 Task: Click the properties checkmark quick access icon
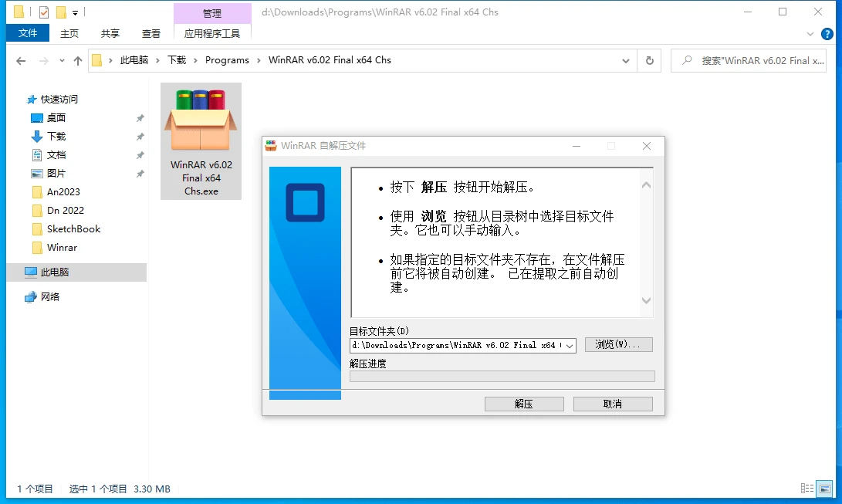tap(44, 12)
